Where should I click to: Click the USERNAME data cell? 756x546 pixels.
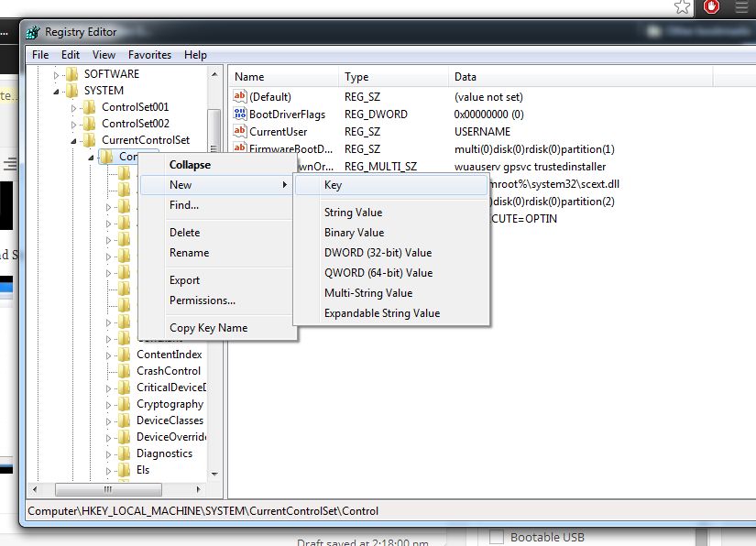pos(482,132)
